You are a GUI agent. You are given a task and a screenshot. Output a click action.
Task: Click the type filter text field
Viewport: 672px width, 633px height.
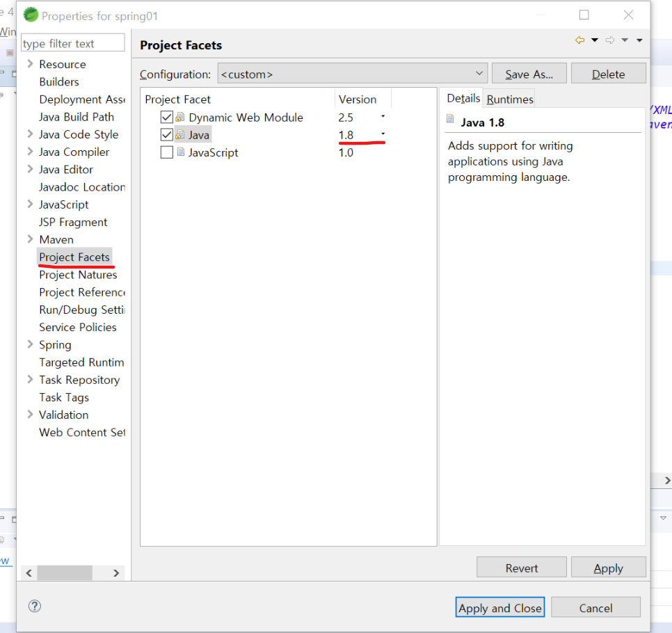coord(73,43)
